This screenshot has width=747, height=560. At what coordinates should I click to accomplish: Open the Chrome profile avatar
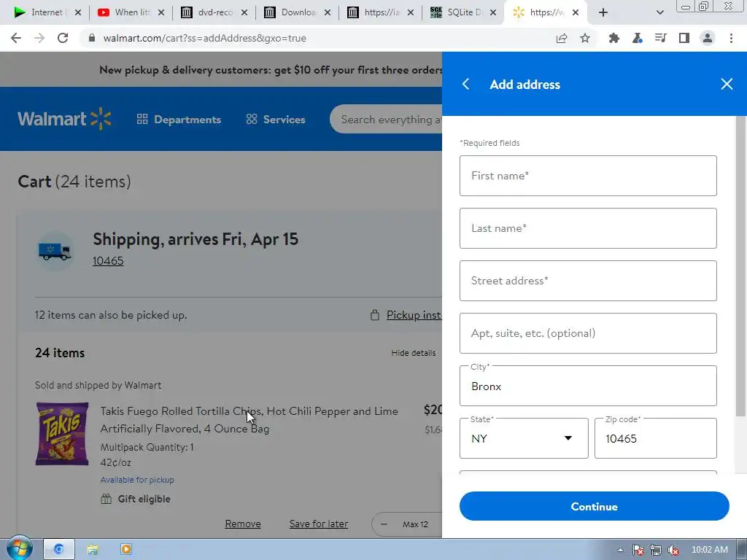pos(708,38)
